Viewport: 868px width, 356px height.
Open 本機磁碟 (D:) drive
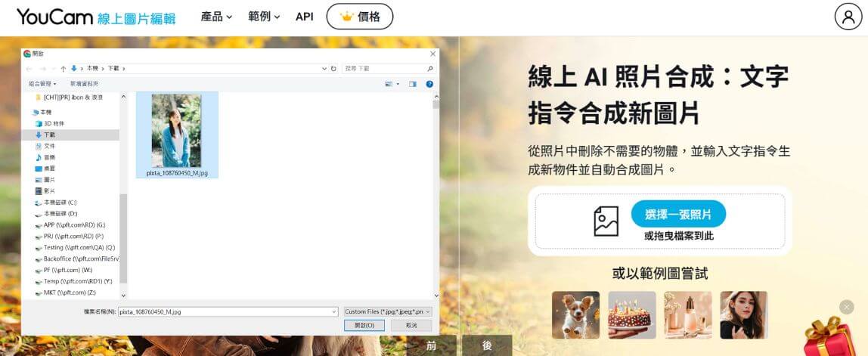tap(55, 214)
